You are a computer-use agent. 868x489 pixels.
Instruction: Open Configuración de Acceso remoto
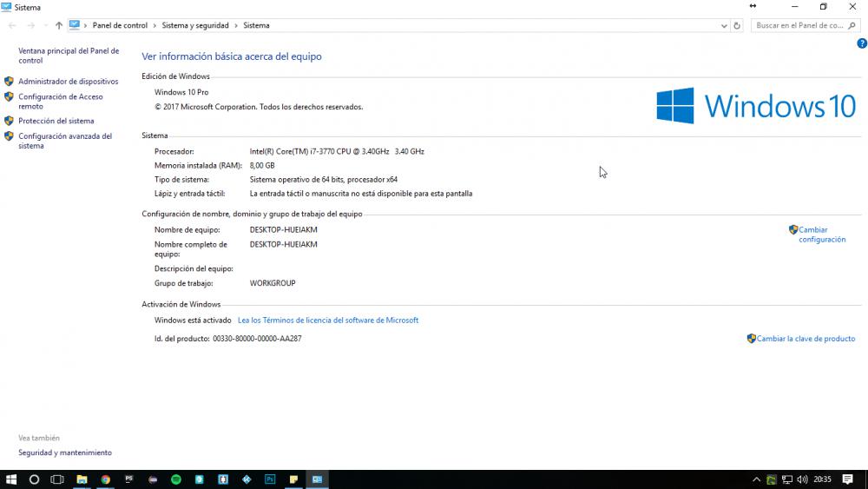[x=61, y=102]
